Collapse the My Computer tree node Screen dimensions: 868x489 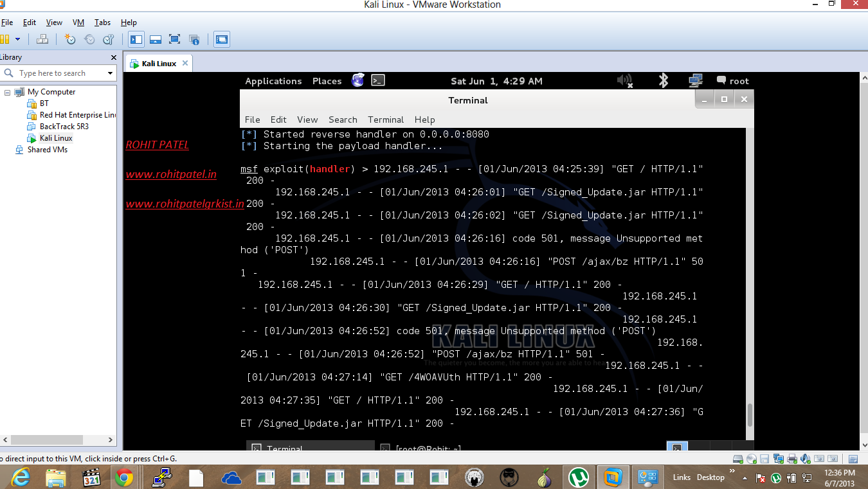pyautogui.click(x=8, y=92)
